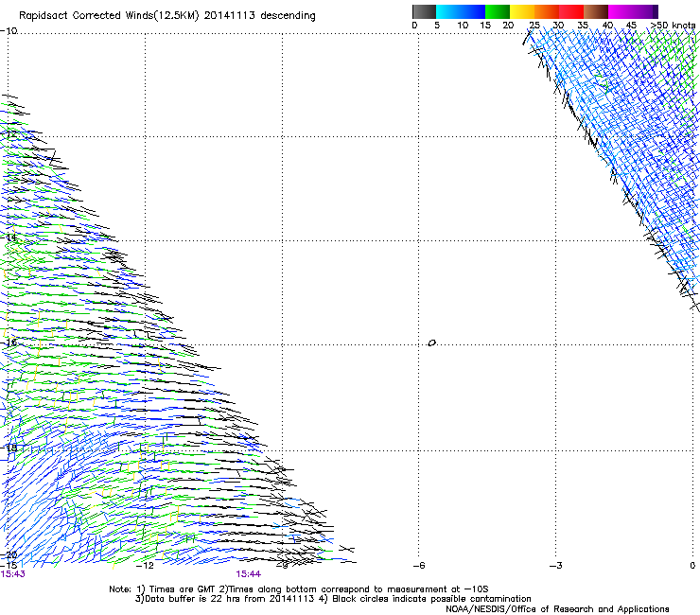This screenshot has height=615, width=700.
Task: Click the '-3' longitude label on bottom axis
Action: pyautogui.click(x=556, y=566)
